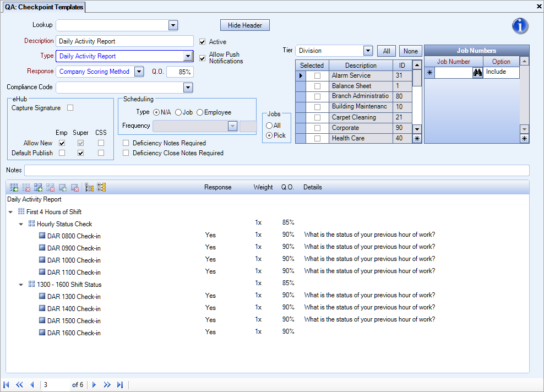Click inside the Notes input field
Viewport: 544px width, 392px height.
tap(275, 170)
